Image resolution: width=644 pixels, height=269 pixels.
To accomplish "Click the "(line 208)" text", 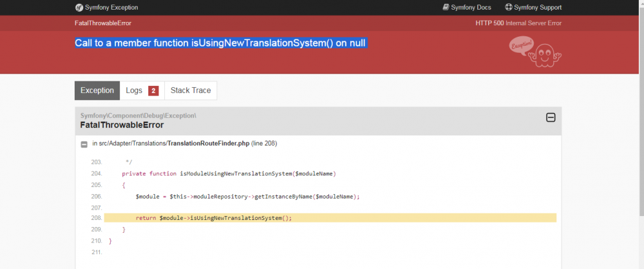I will (264, 144).
